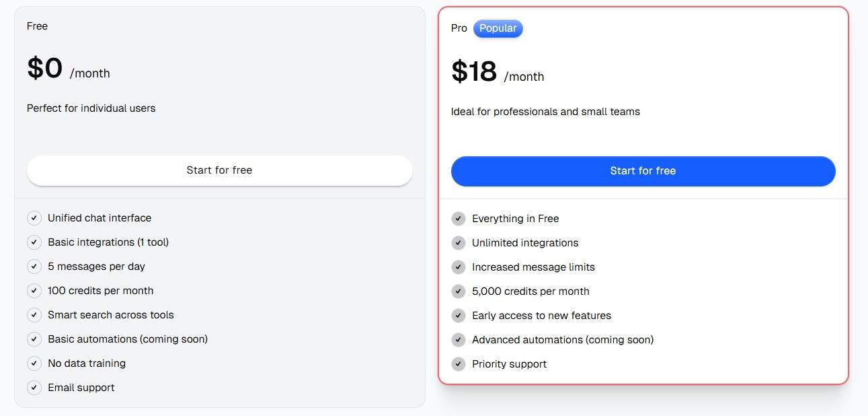Viewport: 868px width, 416px height.
Task: Click the checkmark next to No data training
Action: 34,363
